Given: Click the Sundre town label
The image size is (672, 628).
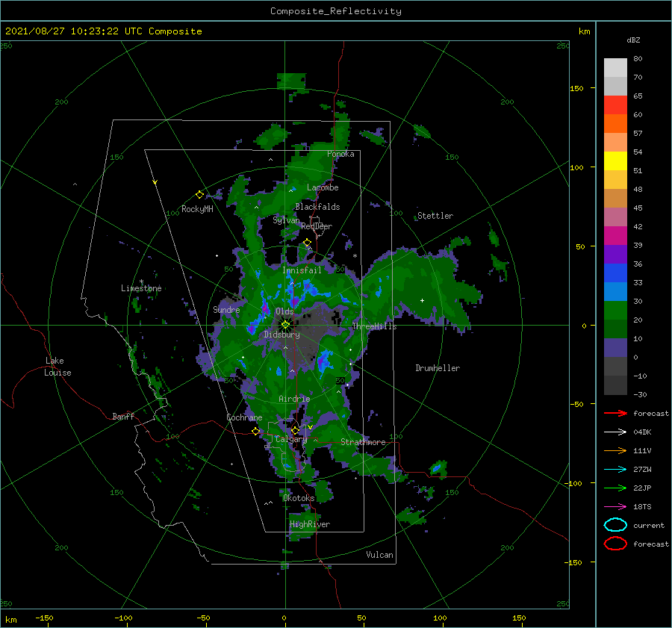Looking at the screenshot, I should (226, 309).
